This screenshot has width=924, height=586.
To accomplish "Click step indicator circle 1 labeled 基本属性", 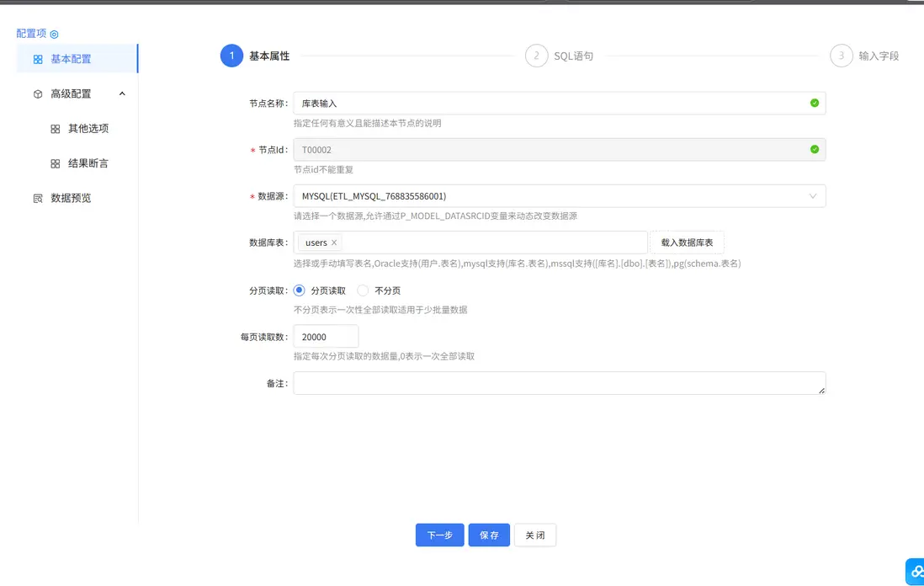I will tap(231, 55).
